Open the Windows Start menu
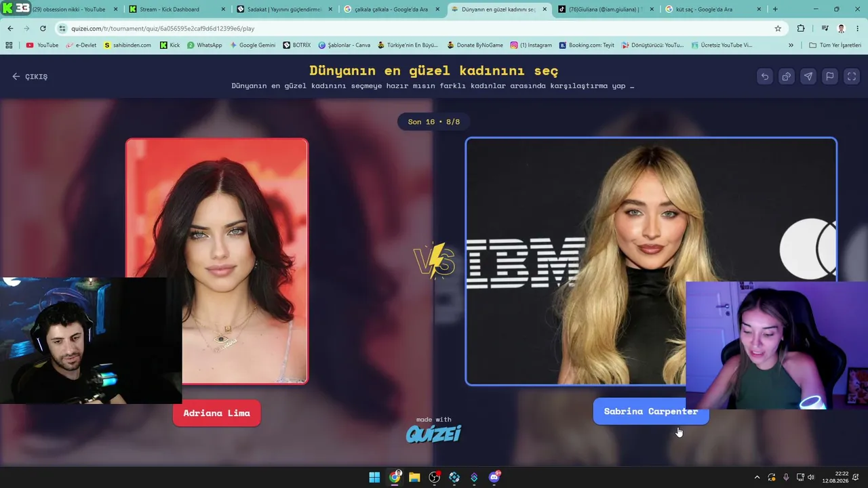 pos(374,477)
